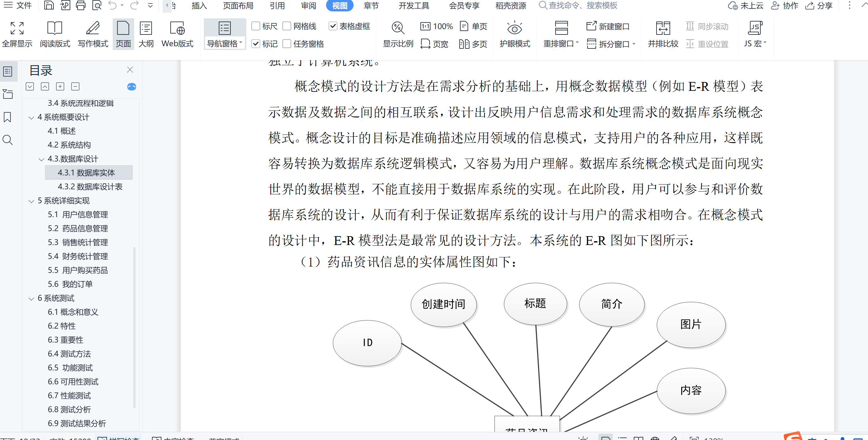The width and height of the screenshot is (868, 440).
Task: Switch to reading layout view
Action: [x=54, y=28]
